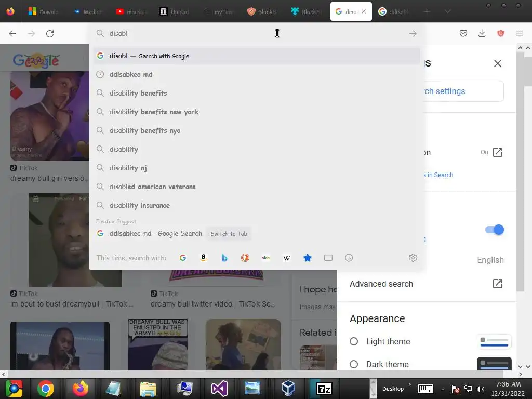Click the Switch to Tab button

point(229,234)
